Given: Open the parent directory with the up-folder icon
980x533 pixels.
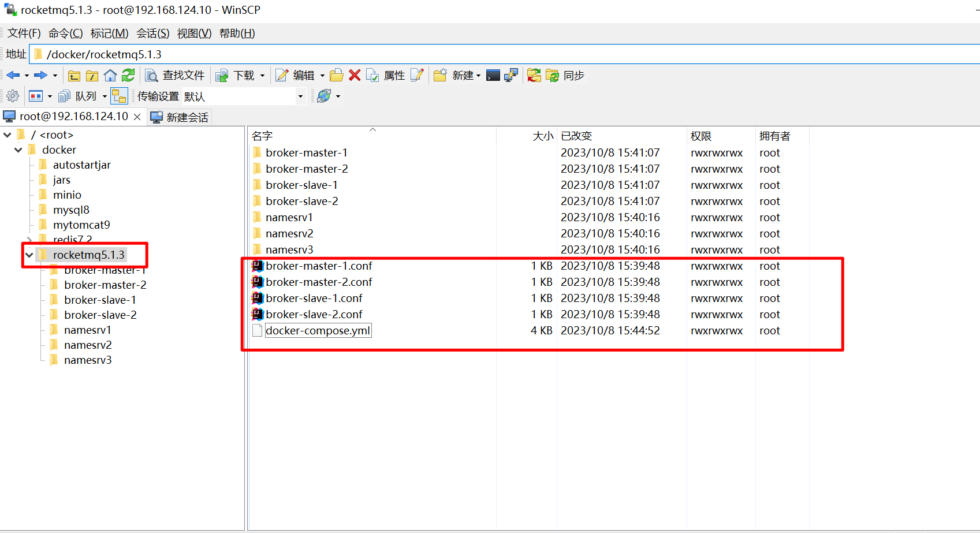Looking at the screenshot, I should tap(73, 75).
